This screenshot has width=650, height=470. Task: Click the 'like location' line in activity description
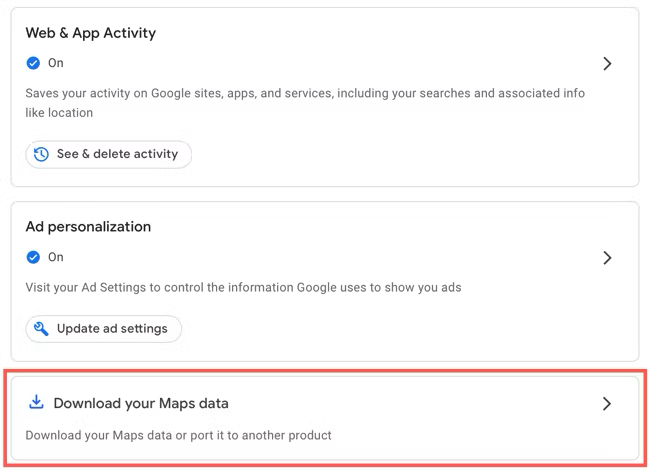tap(59, 113)
